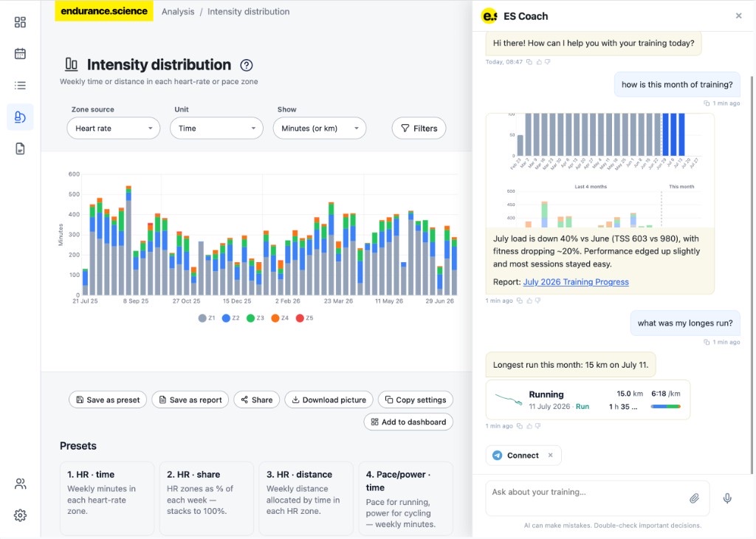Click the ES Coach logo in panel header

click(489, 16)
